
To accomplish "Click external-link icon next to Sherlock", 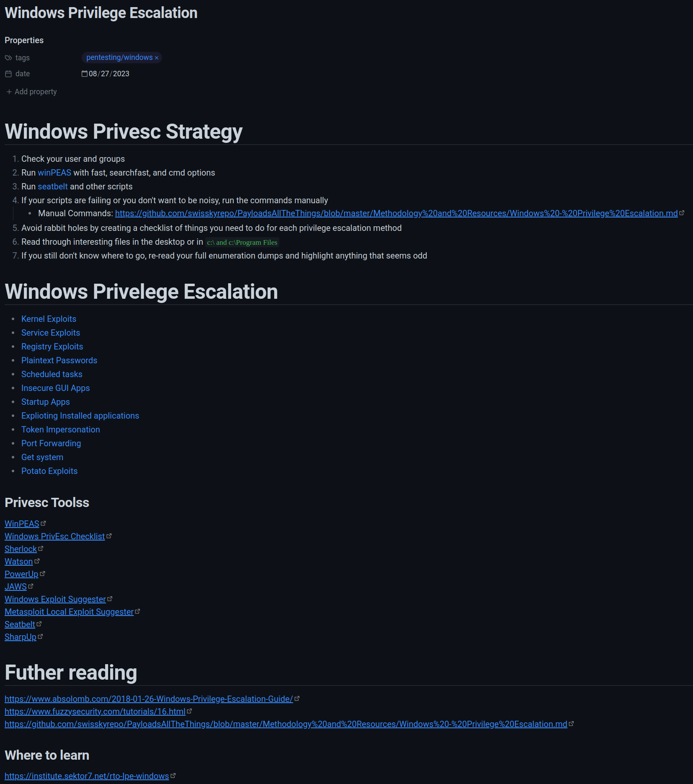I will [41, 549].
